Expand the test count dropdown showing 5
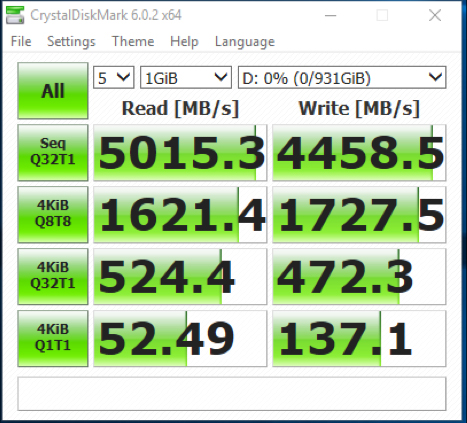The width and height of the screenshot is (467, 423). pyautogui.click(x=114, y=78)
